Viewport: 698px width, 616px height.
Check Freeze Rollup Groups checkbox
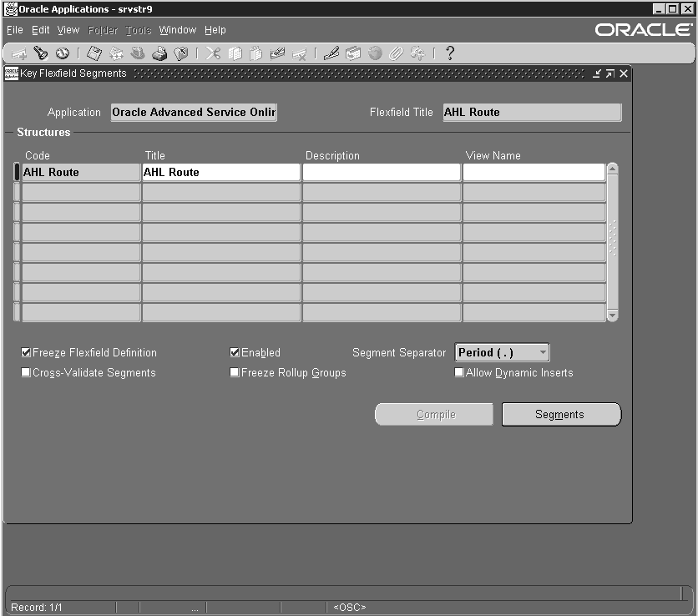pos(235,372)
